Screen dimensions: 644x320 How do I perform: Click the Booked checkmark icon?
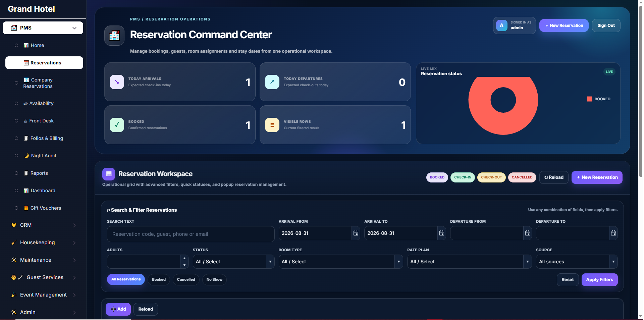117,125
